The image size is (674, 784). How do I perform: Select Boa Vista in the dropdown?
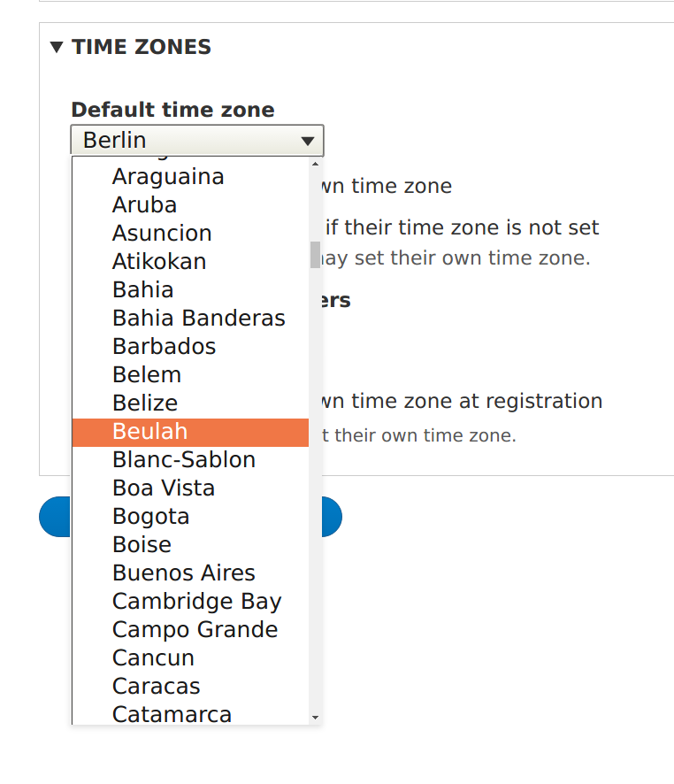163,488
